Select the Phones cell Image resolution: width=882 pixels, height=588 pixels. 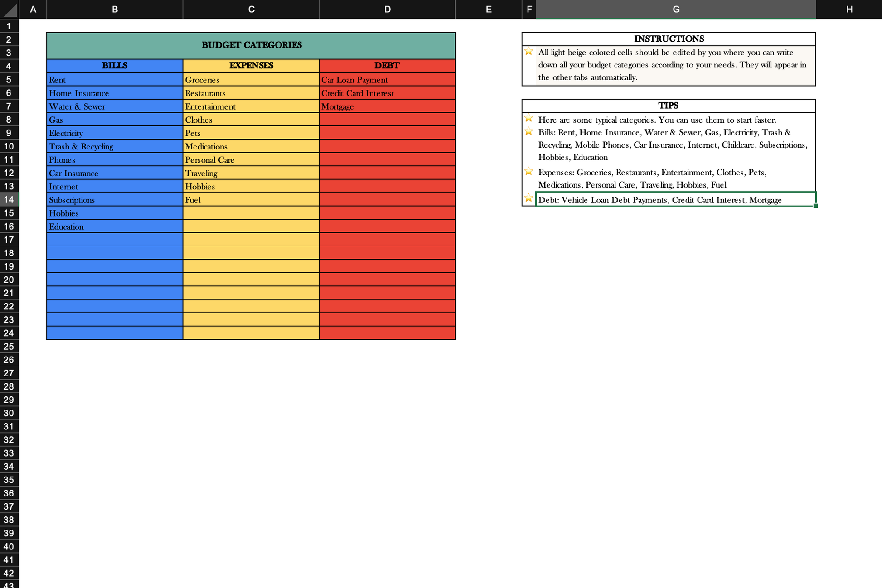click(115, 160)
